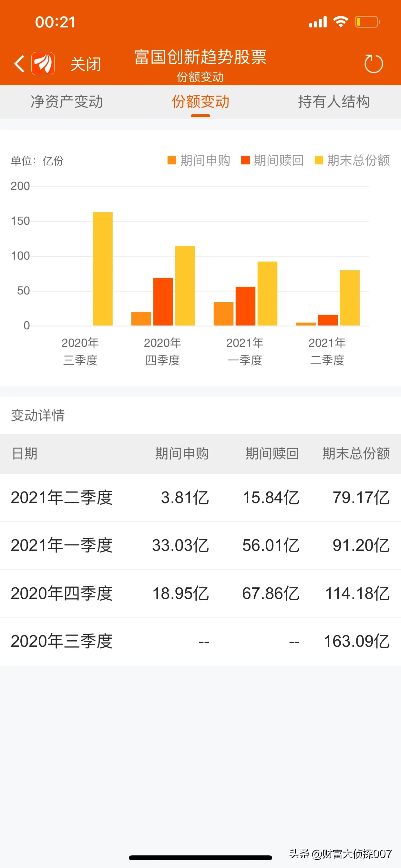Tap the back arrow in the header
This screenshot has width=401, height=868.
[20, 64]
